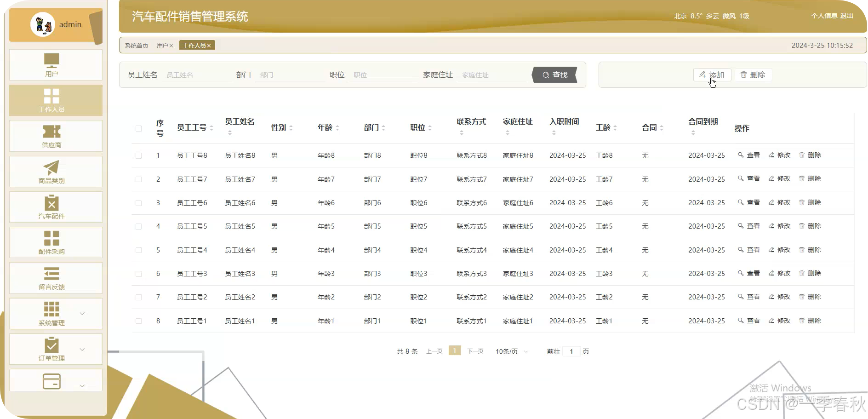The image size is (868, 419).
Task: Click the 修改 icon for 员工工号7
Action: [x=779, y=179]
